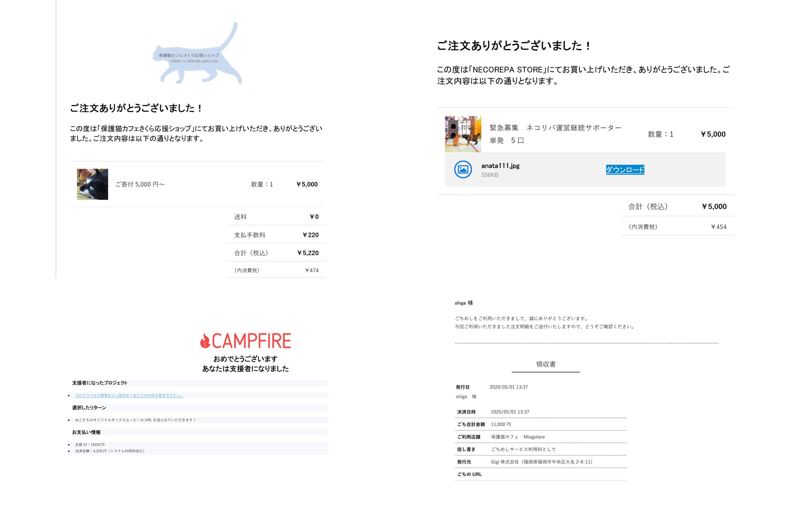Open the ネコリパ supporter product thumbnail
Screen dimensions: 798x532
[463, 134]
